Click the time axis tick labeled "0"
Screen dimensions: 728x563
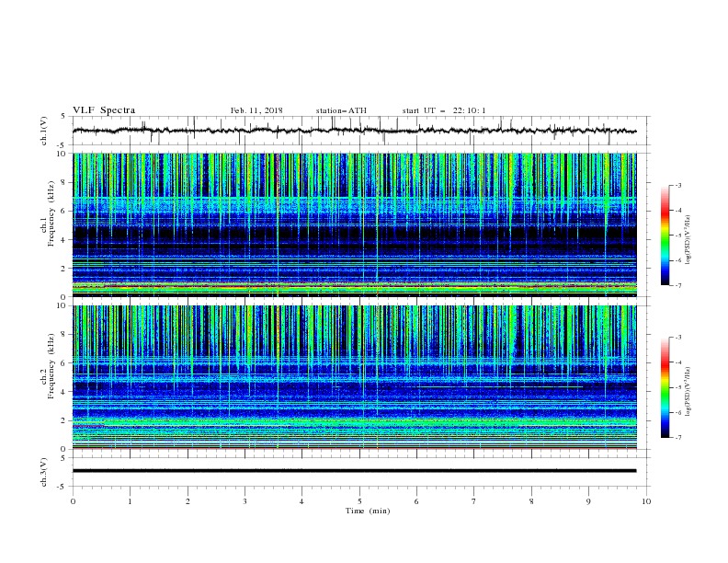coord(73,501)
